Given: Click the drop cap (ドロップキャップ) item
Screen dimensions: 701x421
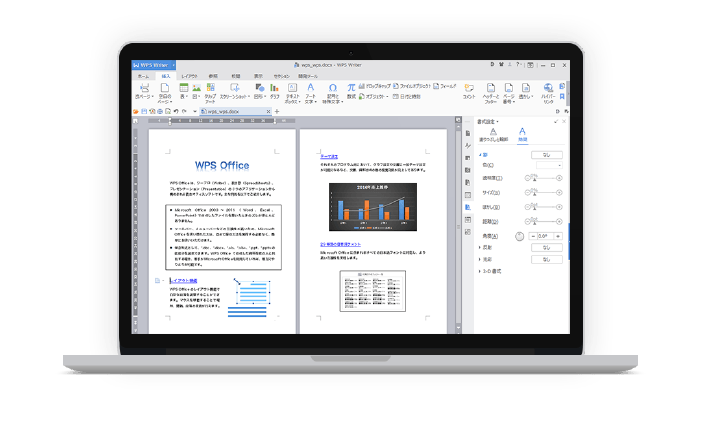Looking at the screenshot, I should click(x=375, y=86).
